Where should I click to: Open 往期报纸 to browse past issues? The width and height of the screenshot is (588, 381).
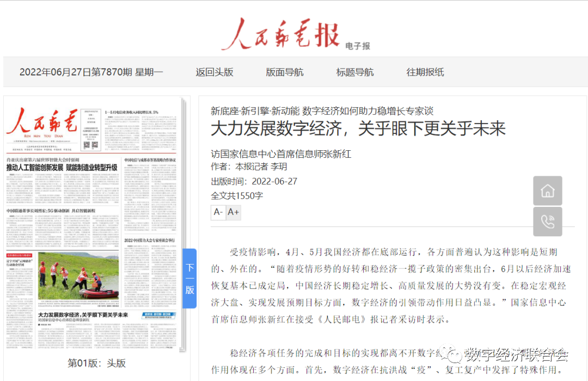[426, 71]
